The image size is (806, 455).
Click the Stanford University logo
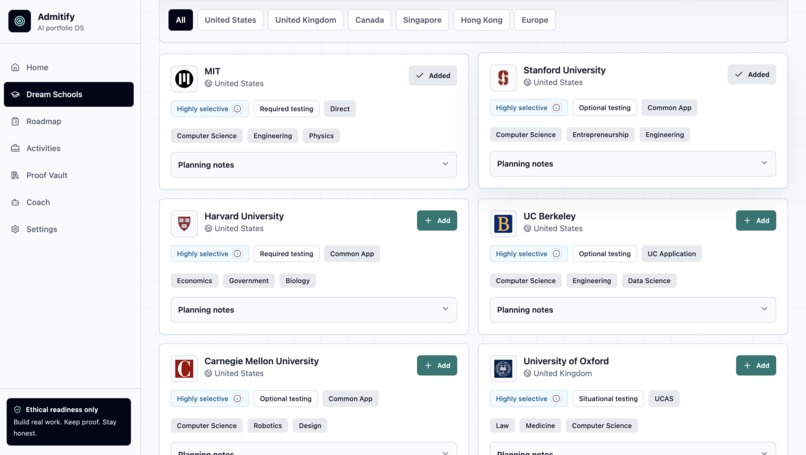[503, 77]
